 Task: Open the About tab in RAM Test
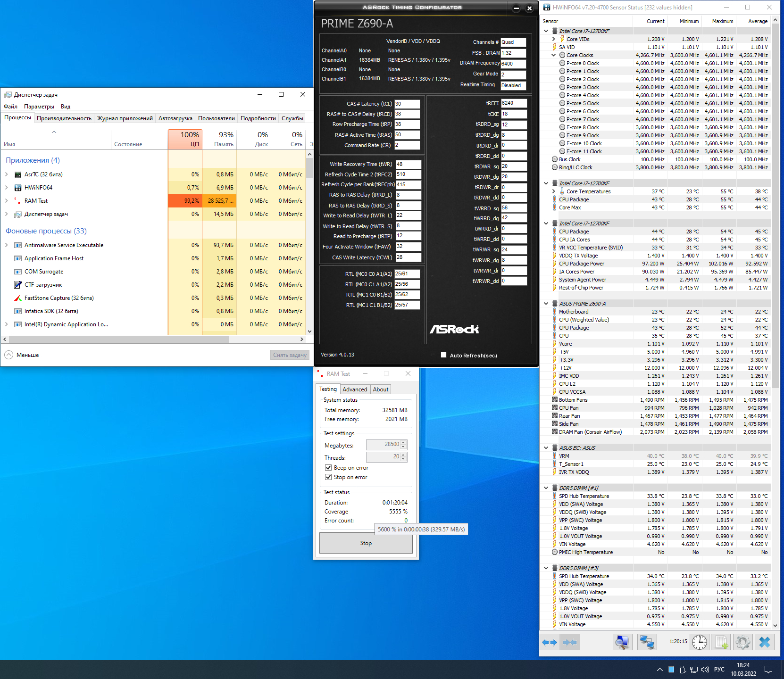381,389
